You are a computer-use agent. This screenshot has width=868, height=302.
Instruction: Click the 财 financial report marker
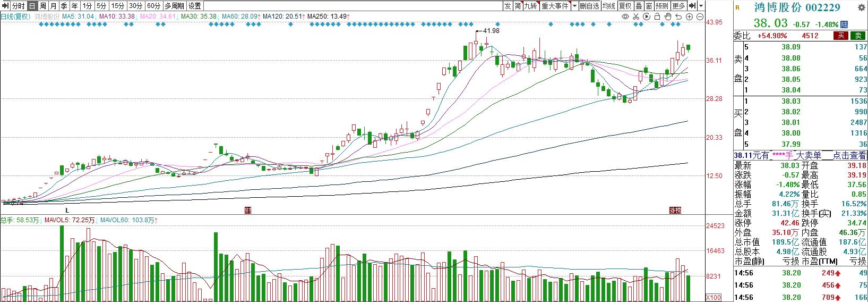(247, 210)
